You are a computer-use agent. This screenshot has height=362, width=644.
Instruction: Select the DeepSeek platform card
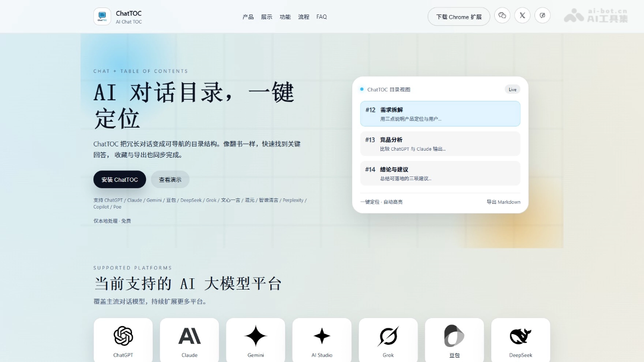521,340
